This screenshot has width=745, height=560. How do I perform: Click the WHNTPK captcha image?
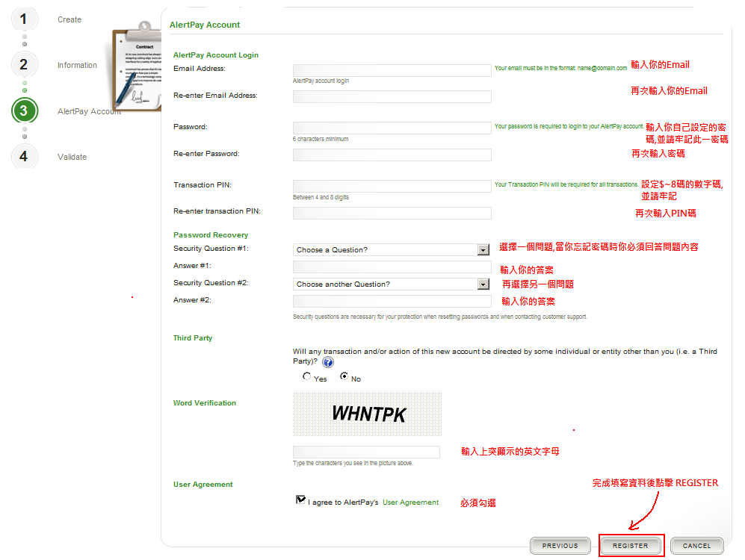368,414
